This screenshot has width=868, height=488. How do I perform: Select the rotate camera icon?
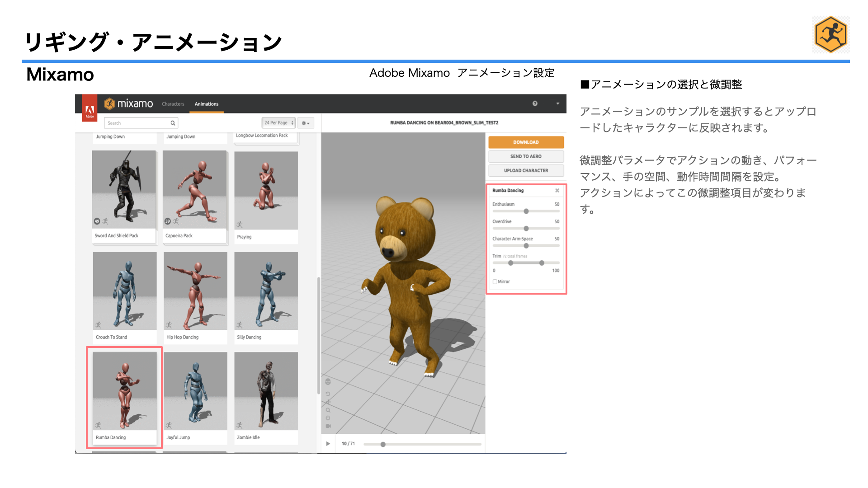point(328,394)
